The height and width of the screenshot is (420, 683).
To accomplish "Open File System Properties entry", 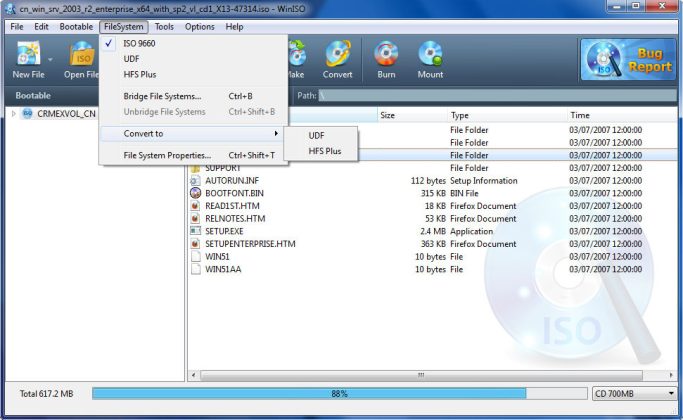I will pyautogui.click(x=167, y=155).
